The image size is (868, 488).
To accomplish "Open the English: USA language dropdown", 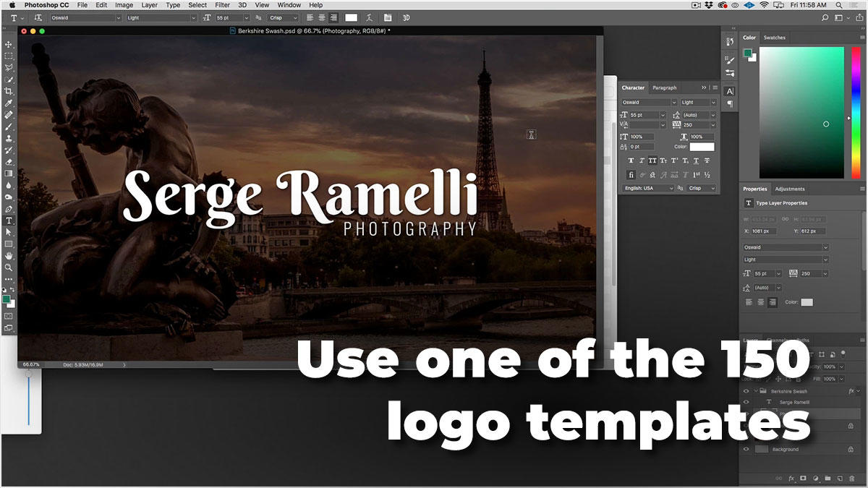I will 647,188.
